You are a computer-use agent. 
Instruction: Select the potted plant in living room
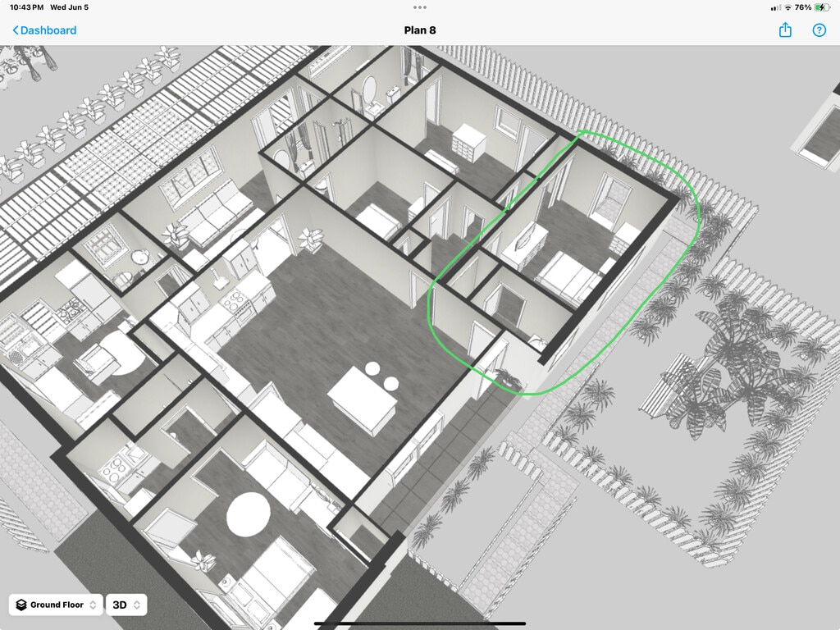point(312,239)
